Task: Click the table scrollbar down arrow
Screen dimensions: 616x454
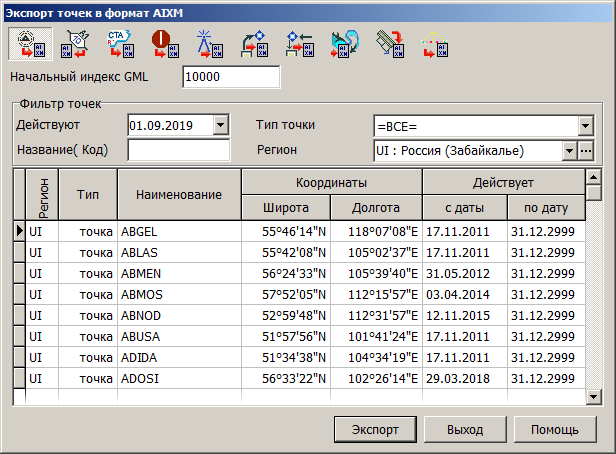Action: 593,397
